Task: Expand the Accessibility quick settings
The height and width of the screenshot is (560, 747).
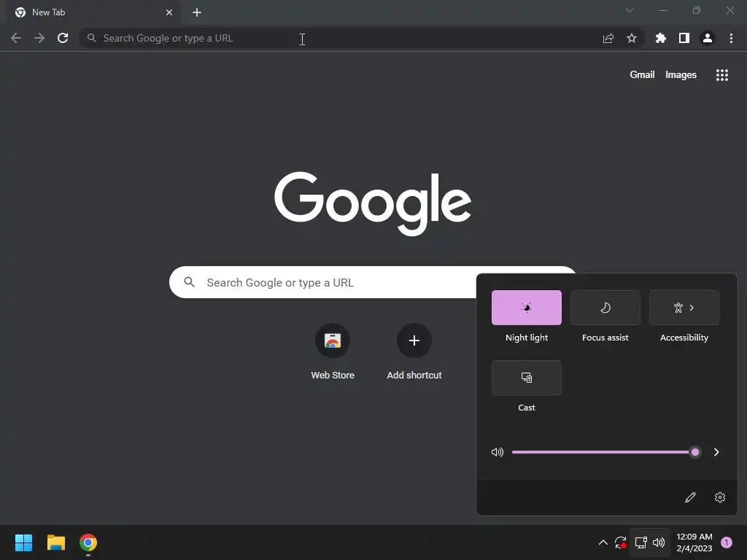Action: [684, 308]
